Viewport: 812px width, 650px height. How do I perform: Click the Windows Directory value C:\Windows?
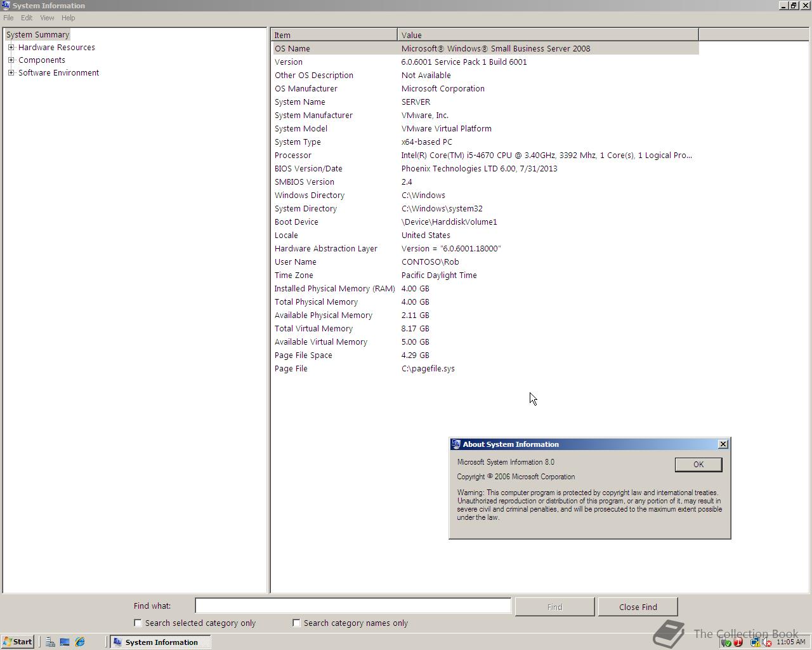[x=423, y=195]
